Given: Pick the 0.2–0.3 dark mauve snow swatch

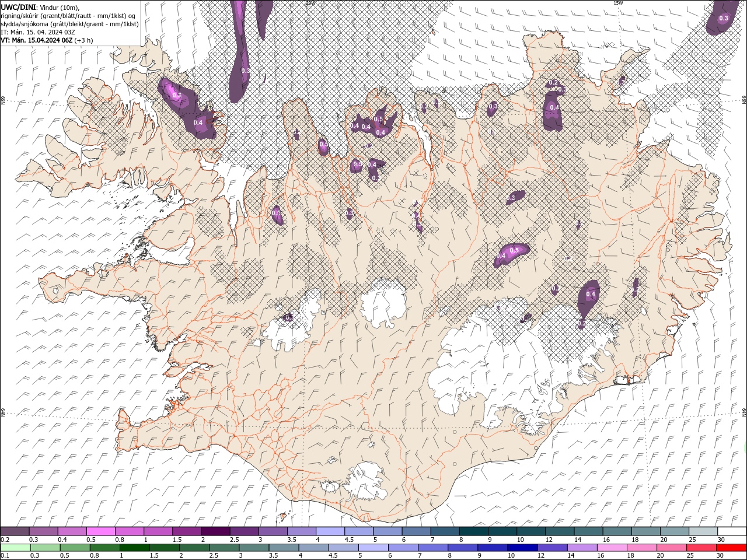Looking at the screenshot, I should [x=15, y=531].
